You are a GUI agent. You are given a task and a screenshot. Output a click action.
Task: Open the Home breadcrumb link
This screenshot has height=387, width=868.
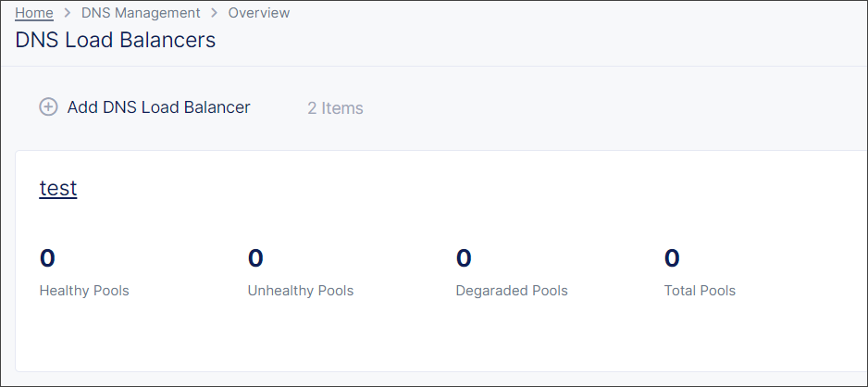coord(34,13)
